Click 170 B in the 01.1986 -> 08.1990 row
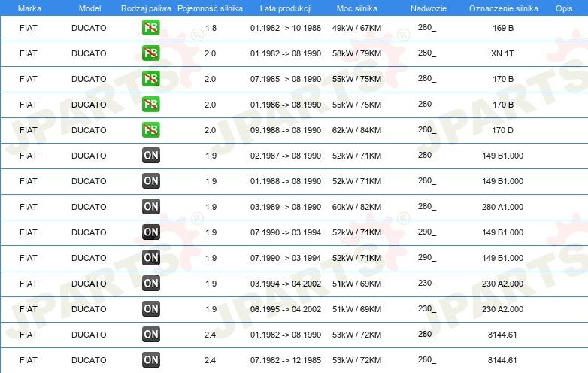The image size is (588, 373). tap(503, 105)
